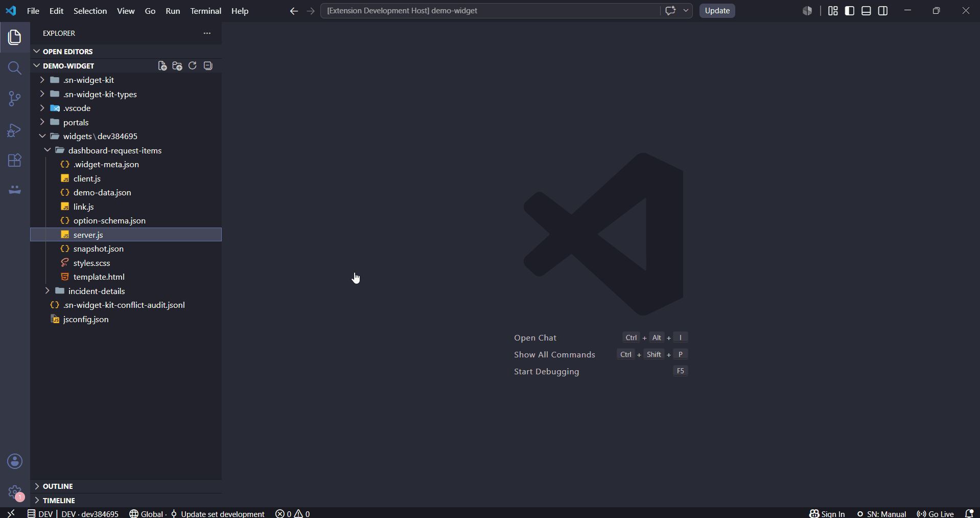The width and height of the screenshot is (980, 518).
Task: Open the Go menu
Action: click(150, 11)
